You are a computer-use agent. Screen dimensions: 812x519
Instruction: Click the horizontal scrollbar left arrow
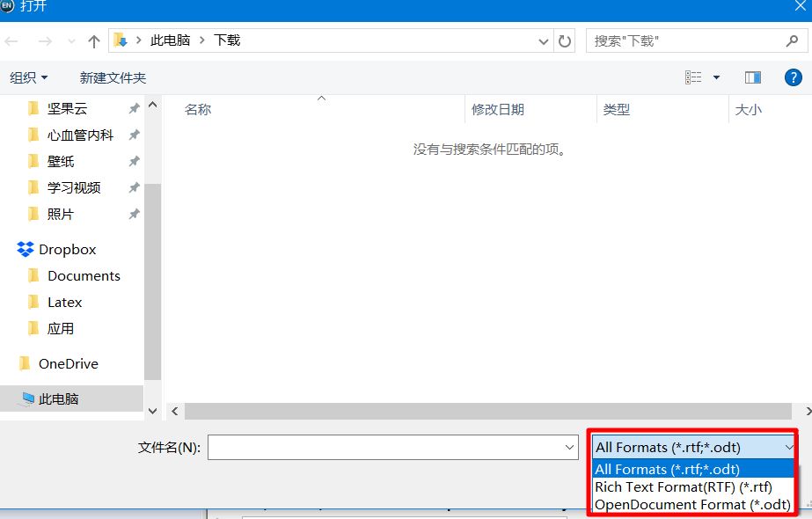click(175, 412)
